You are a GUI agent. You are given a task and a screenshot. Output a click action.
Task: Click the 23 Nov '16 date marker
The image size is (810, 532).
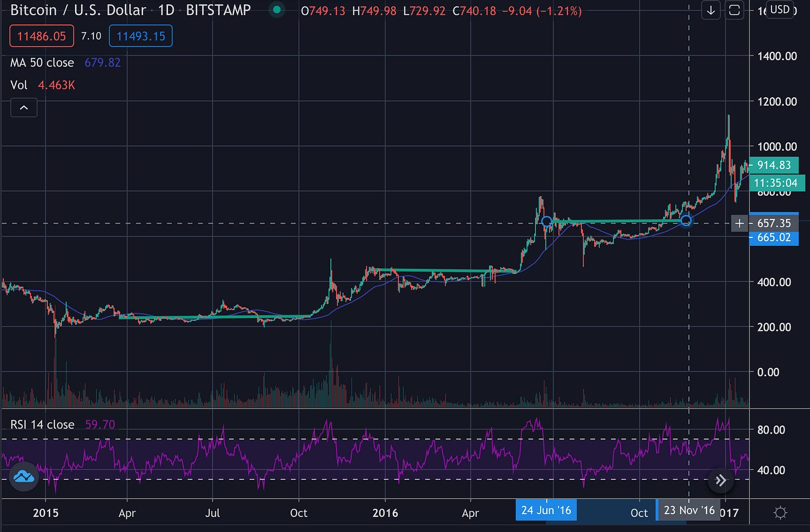[x=689, y=510]
